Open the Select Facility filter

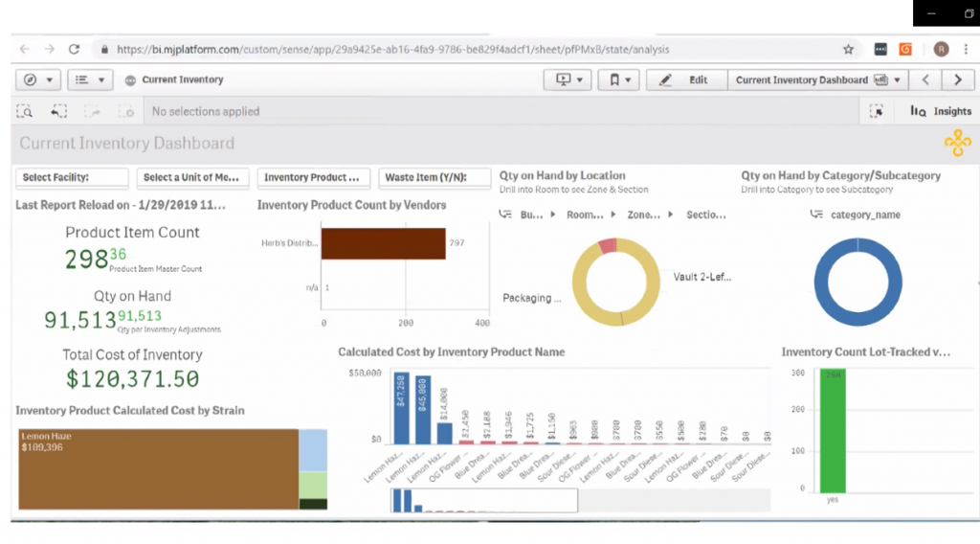tap(73, 177)
